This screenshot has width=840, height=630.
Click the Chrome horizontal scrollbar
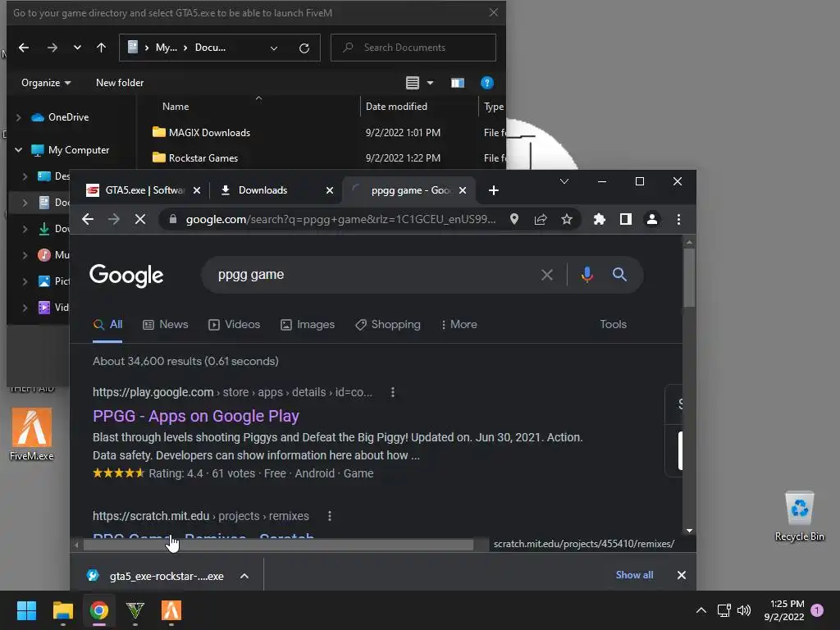click(278, 545)
